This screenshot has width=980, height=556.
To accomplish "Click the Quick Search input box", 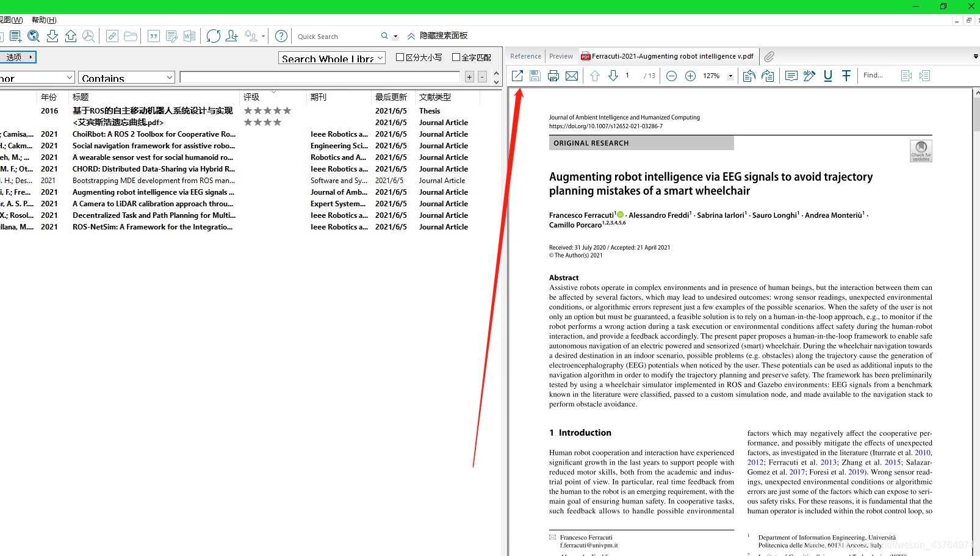I will pos(337,37).
